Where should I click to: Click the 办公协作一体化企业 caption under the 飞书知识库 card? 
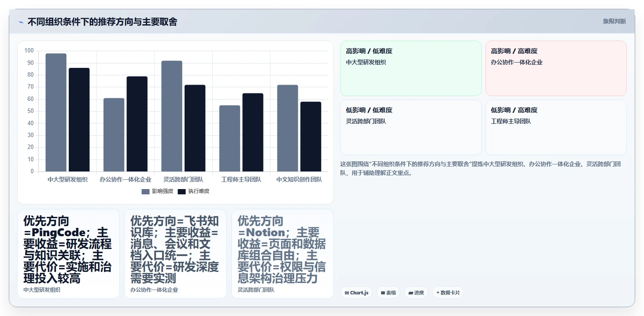click(154, 290)
